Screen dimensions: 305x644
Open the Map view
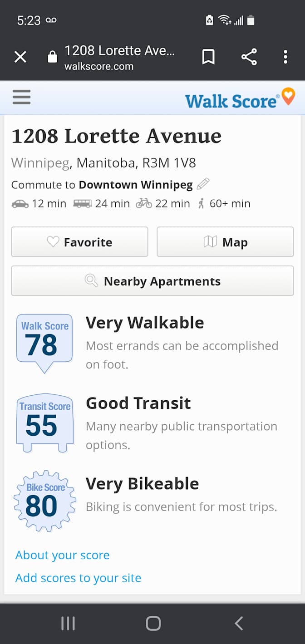tap(225, 242)
